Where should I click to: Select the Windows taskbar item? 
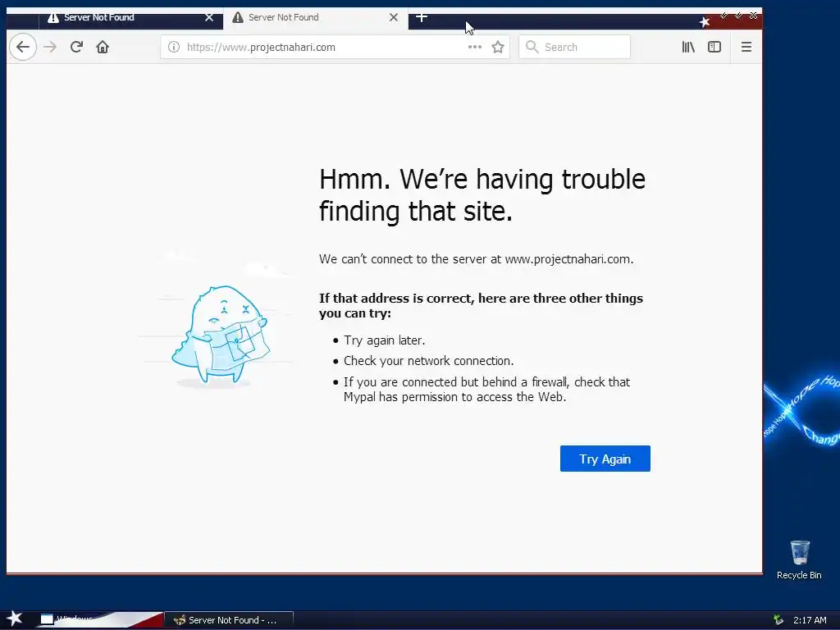pos(99,620)
